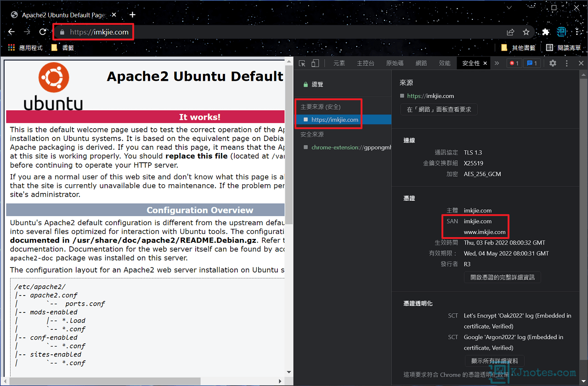
Task: Switch to the 元素 DevTools tab
Action: (339, 63)
